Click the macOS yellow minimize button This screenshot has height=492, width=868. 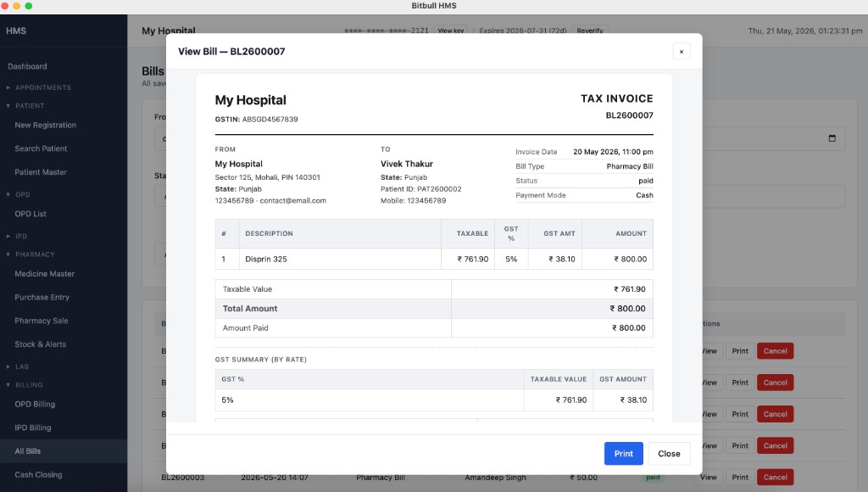tap(17, 6)
